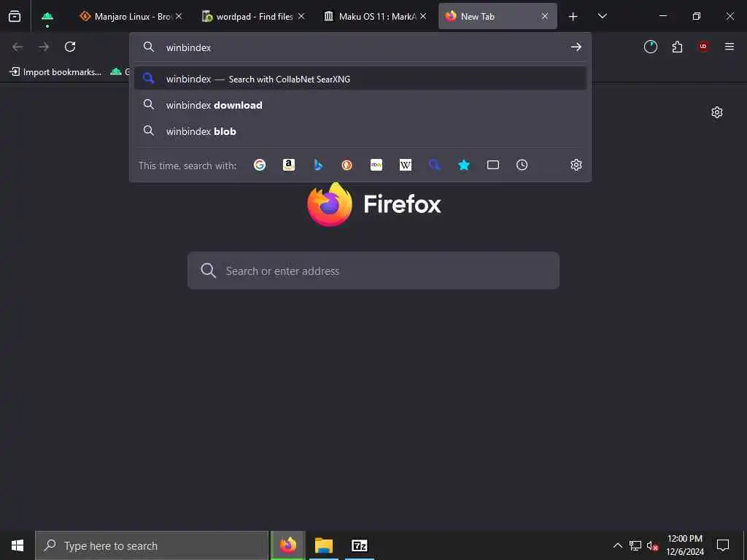This screenshot has width=747, height=560.
Task: Close the New Tab tab
Action: [x=545, y=16]
